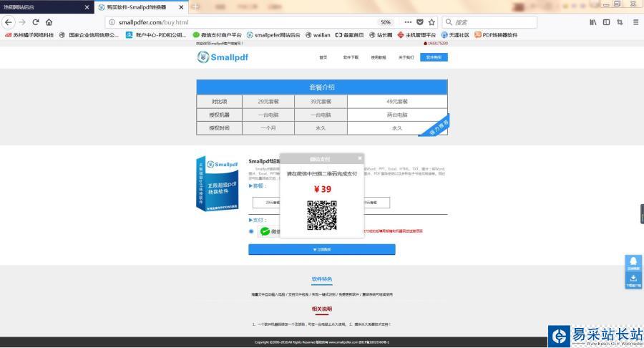
Task: Open the 账户中心-PID和公钥 bookmark
Action: point(156,35)
